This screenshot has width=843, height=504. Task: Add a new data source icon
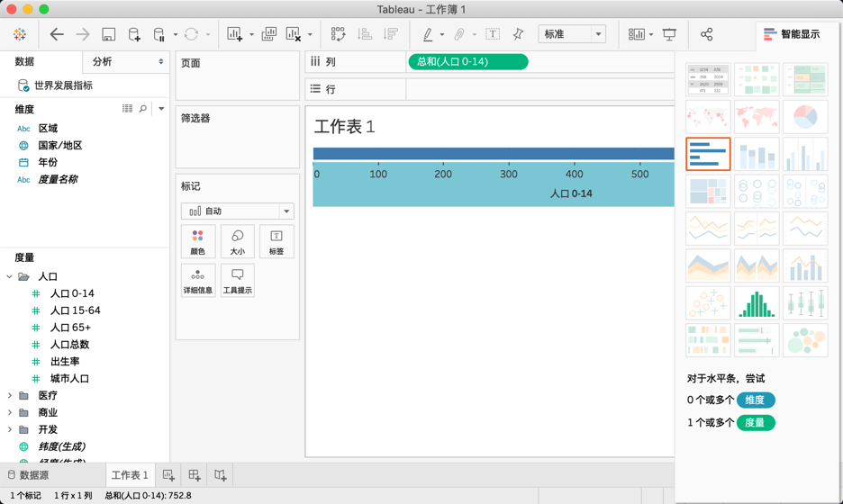[x=134, y=34]
